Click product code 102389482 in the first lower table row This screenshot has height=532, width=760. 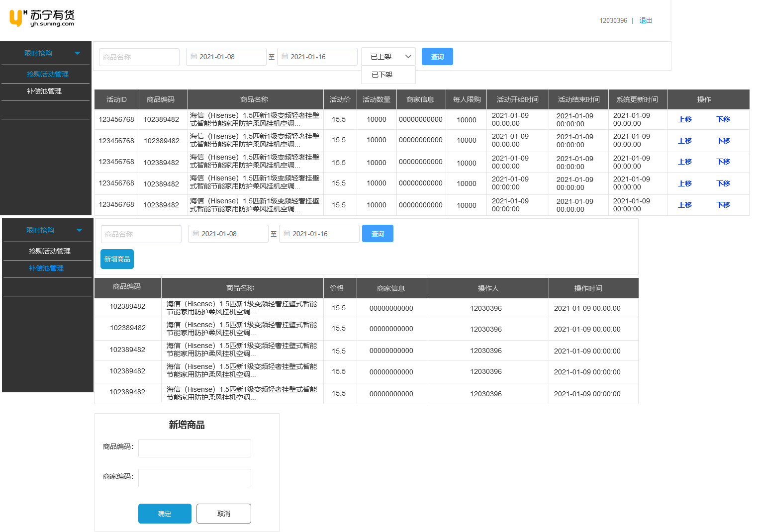pos(127,306)
